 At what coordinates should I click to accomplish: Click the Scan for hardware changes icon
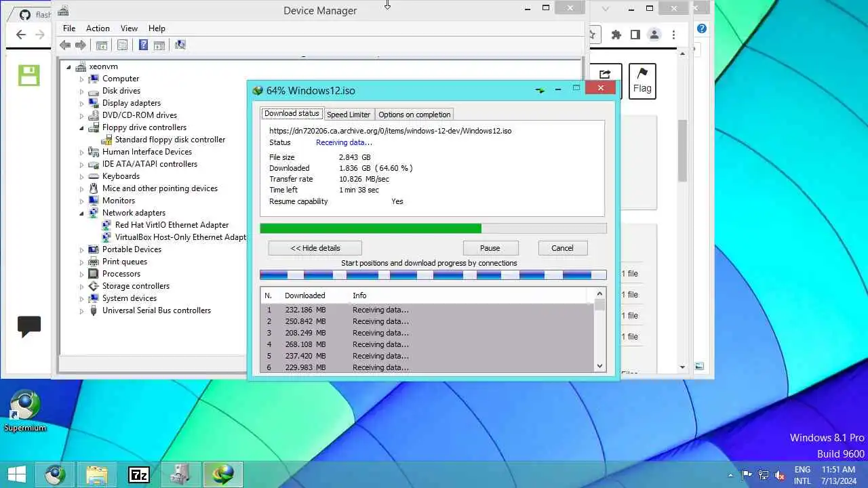click(x=180, y=45)
